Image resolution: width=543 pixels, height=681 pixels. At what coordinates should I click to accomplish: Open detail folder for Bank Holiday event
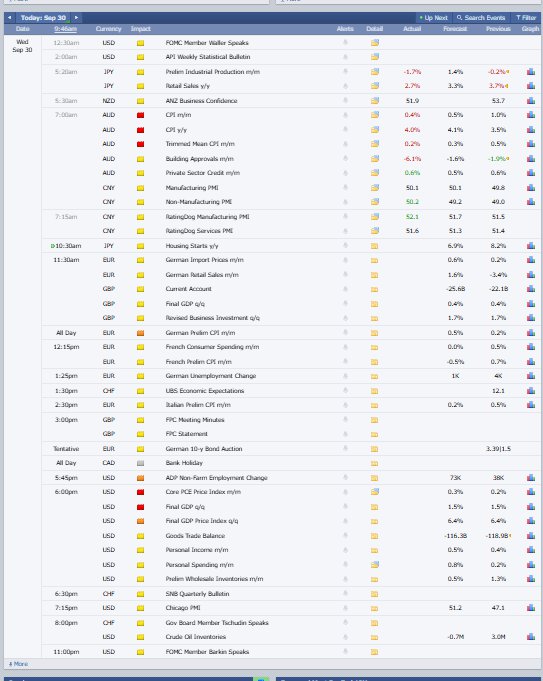[x=374, y=463]
